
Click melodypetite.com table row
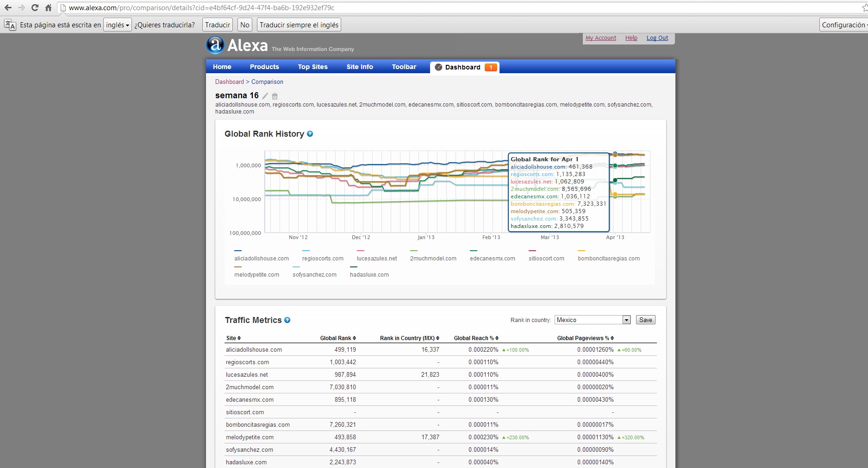[x=441, y=437]
